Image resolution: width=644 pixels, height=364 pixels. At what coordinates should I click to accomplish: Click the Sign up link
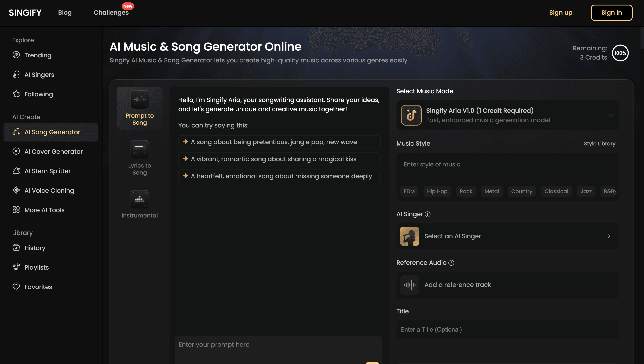(561, 12)
